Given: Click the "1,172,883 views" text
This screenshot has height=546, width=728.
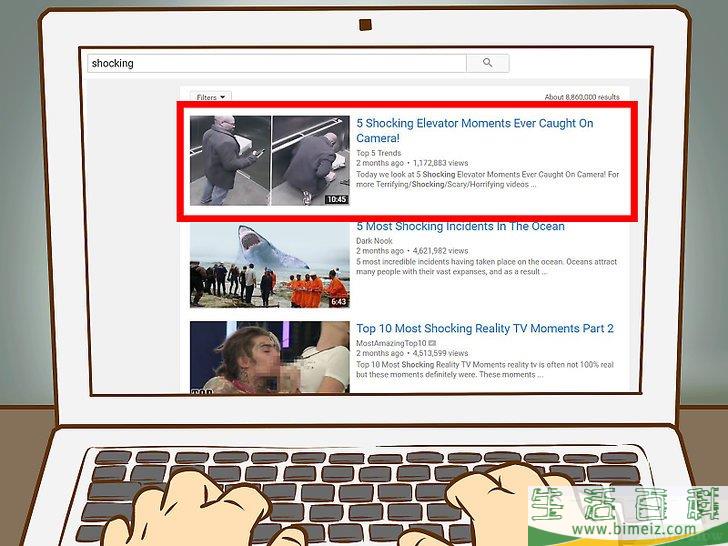Looking at the screenshot, I should tap(440, 163).
